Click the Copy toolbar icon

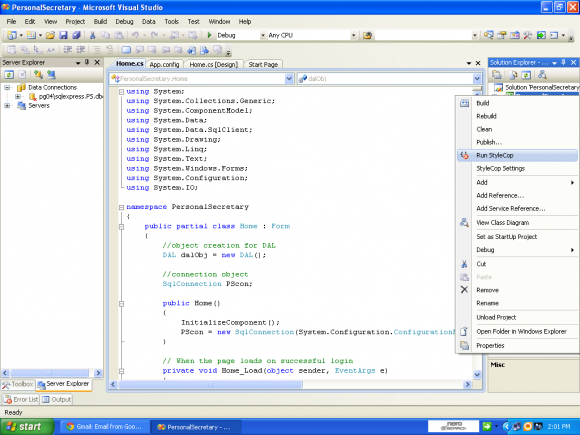pyautogui.click(x=106, y=35)
